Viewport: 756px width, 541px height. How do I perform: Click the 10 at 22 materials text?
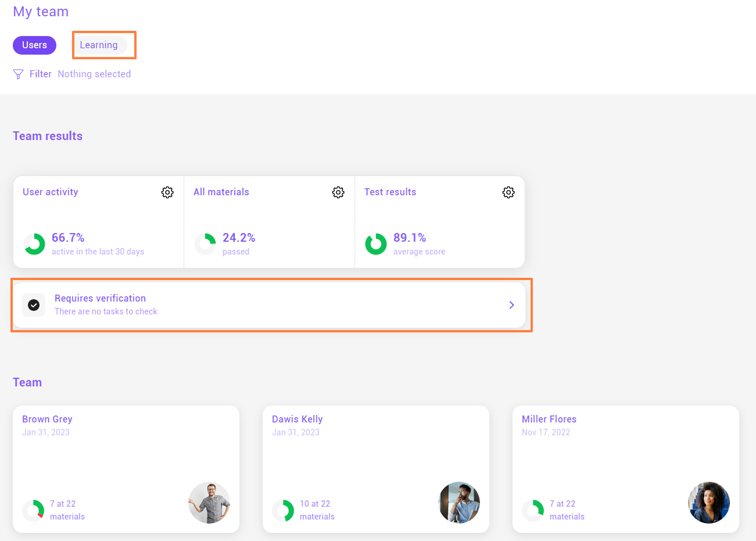(x=317, y=510)
